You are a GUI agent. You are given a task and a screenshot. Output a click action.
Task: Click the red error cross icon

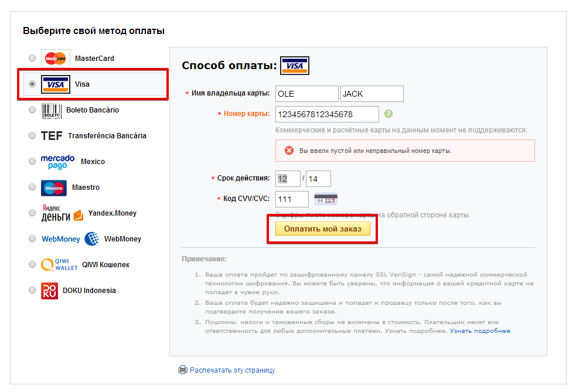click(x=289, y=150)
